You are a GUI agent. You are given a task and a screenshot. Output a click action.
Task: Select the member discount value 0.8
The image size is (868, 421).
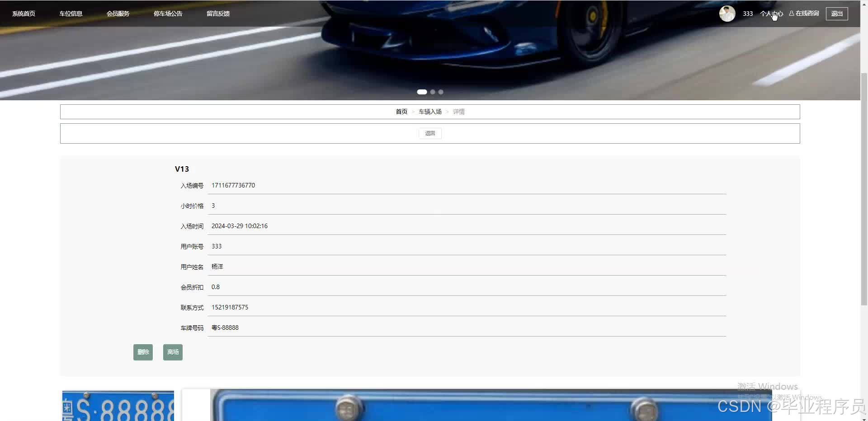(x=216, y=287)
